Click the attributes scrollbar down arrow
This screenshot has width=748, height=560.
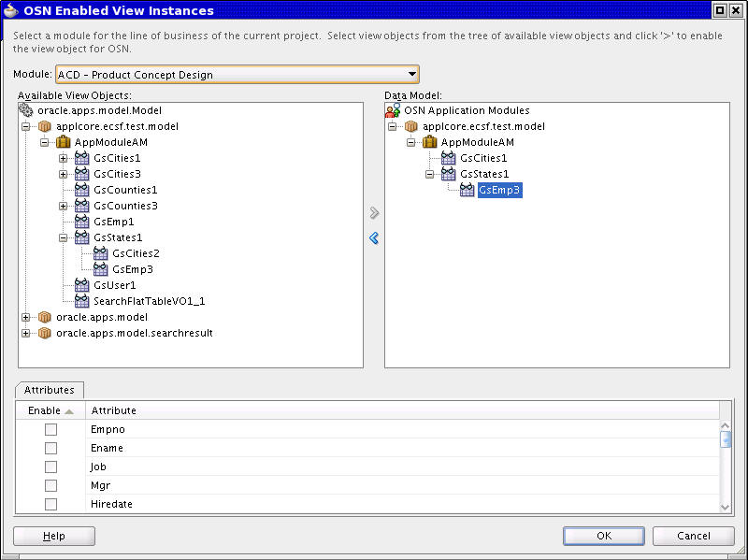726,508
